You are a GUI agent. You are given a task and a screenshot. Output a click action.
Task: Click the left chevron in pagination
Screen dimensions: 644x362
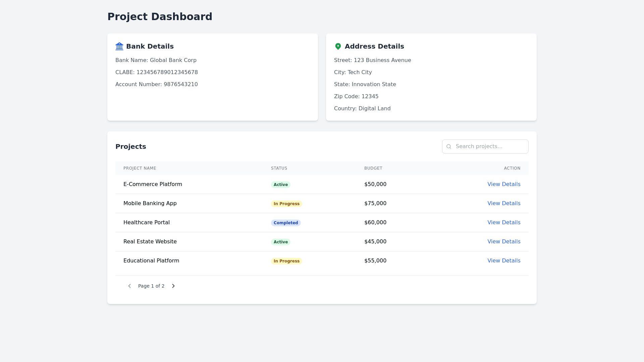pos(129,286)
